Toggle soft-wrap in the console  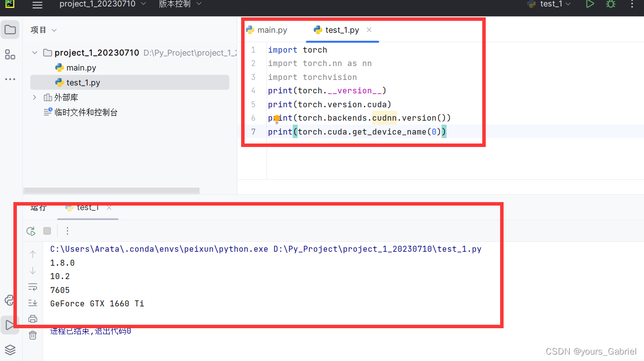(33, 287)
